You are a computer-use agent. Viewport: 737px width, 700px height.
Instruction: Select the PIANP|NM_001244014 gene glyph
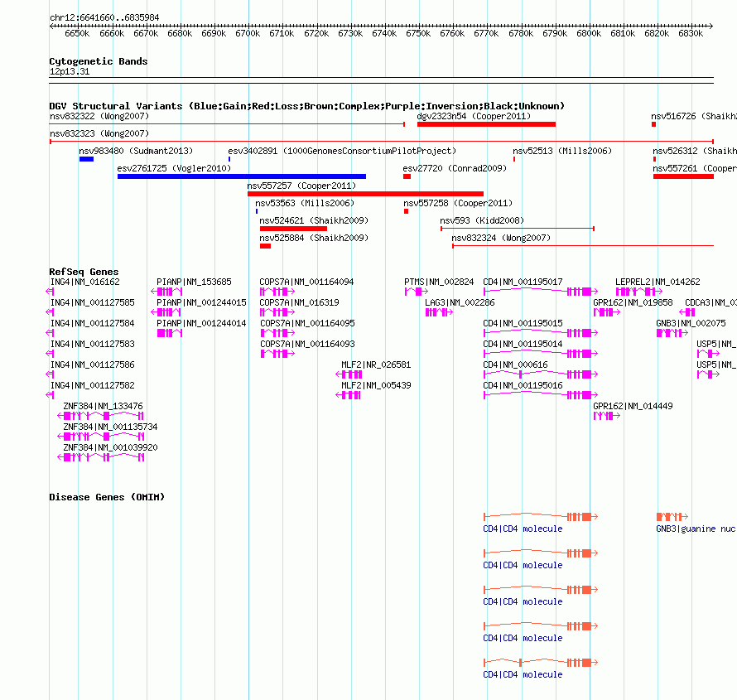point(170,333)
